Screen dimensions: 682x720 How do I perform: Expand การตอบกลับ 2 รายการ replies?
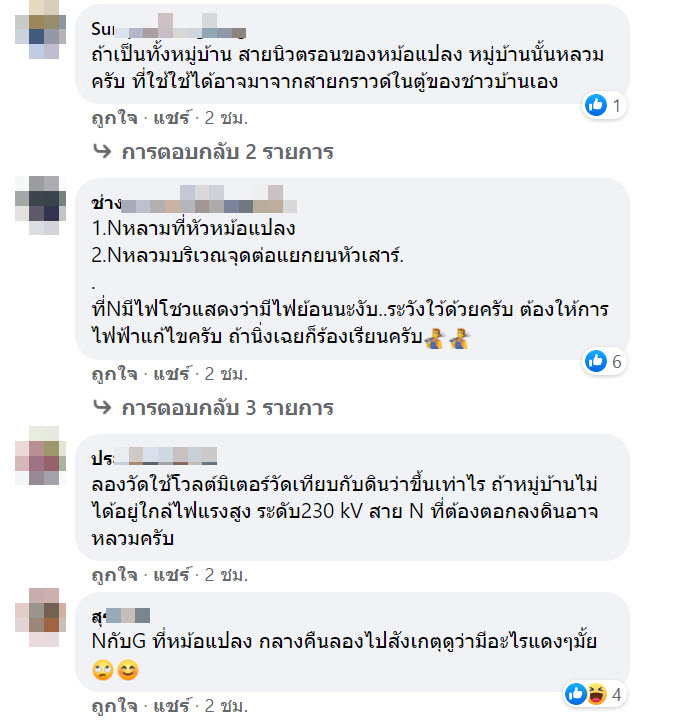tap(227, 152)
